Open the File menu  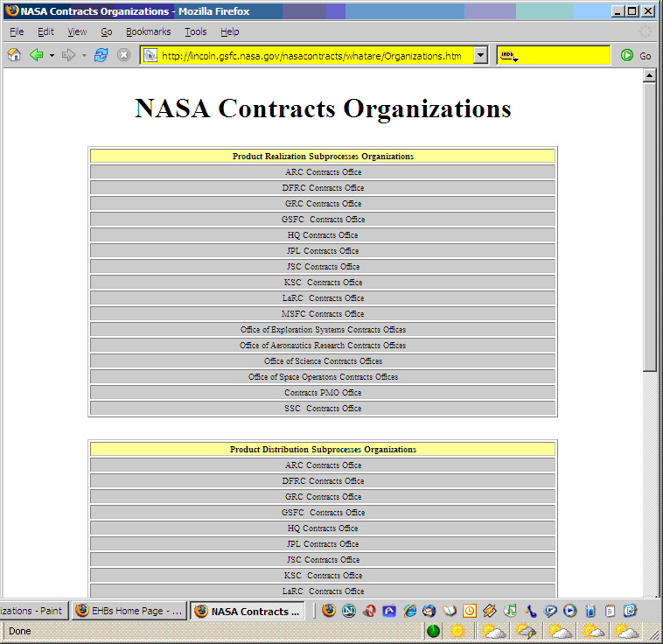[17, 31]
